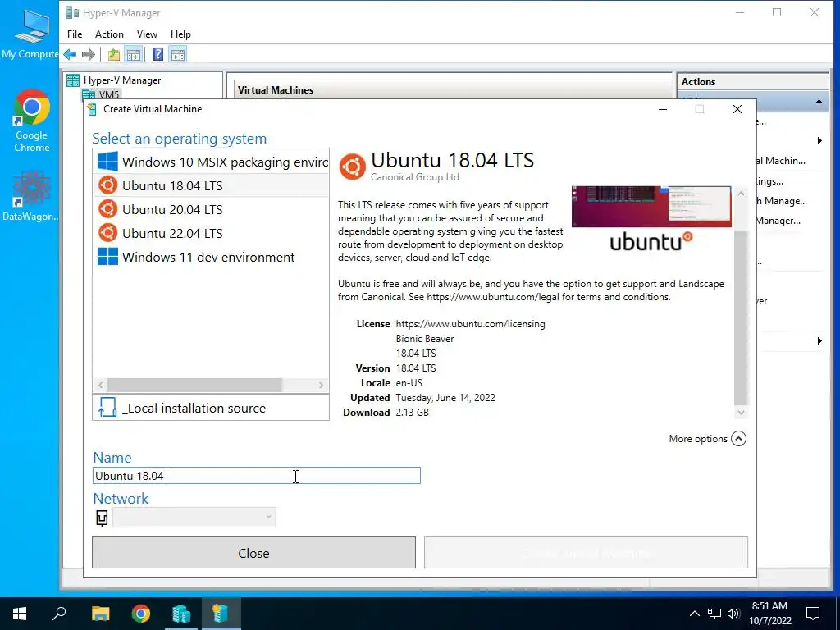Select Ubuntu 18.04 LTS in the list

(x=211, y=185)
